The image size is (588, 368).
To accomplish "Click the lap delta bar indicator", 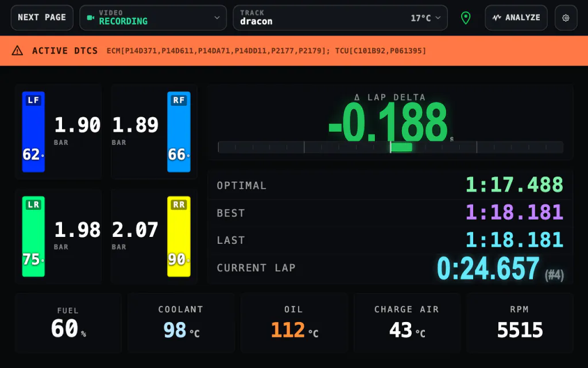I will pyautogui.click(x=390, y=147).
